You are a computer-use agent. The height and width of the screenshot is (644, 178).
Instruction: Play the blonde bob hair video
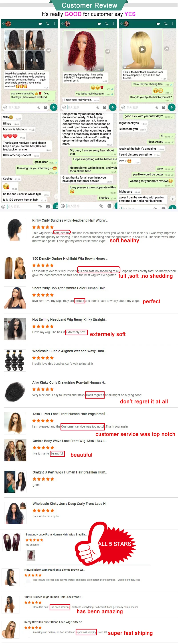pyautogui.click(x=142, y=49)
